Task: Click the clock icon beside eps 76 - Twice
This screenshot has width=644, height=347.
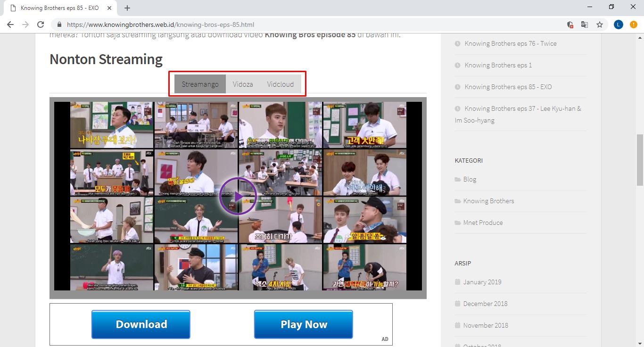Action: [457, 43]
